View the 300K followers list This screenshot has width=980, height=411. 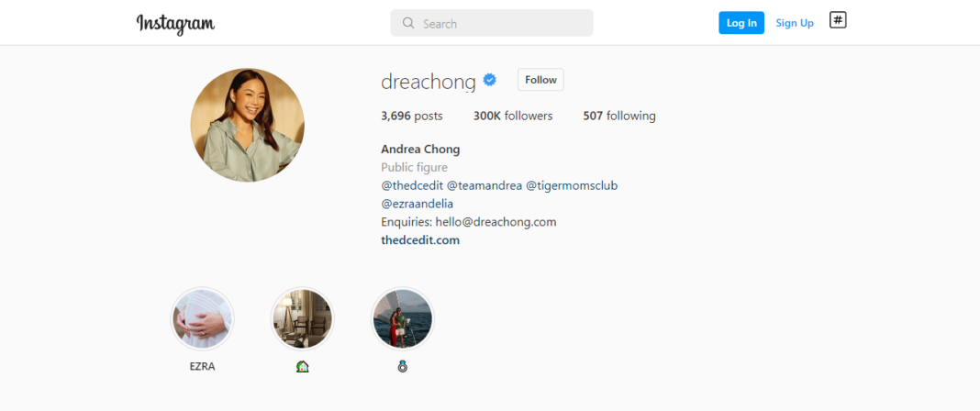[x=513, y=117]
